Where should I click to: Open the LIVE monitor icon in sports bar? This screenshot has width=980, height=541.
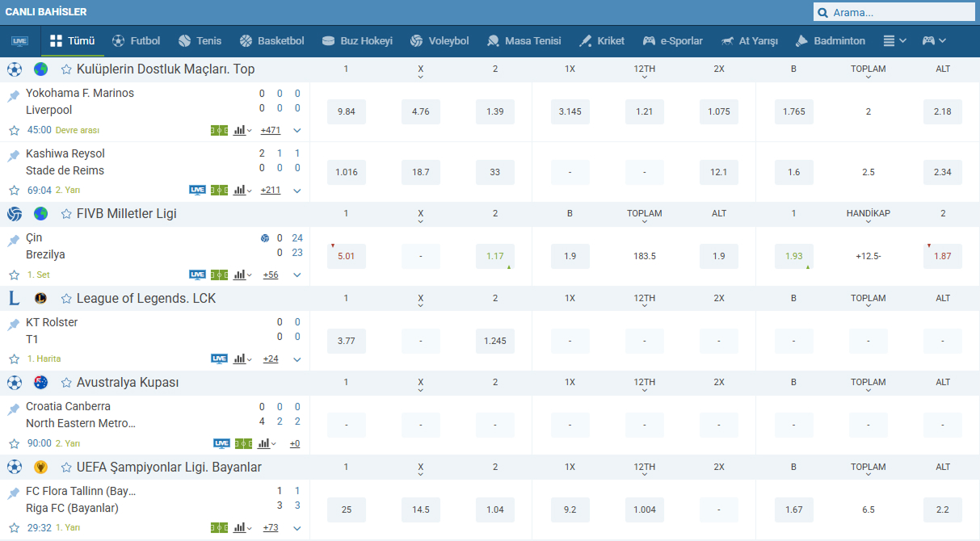coord(19,41)
